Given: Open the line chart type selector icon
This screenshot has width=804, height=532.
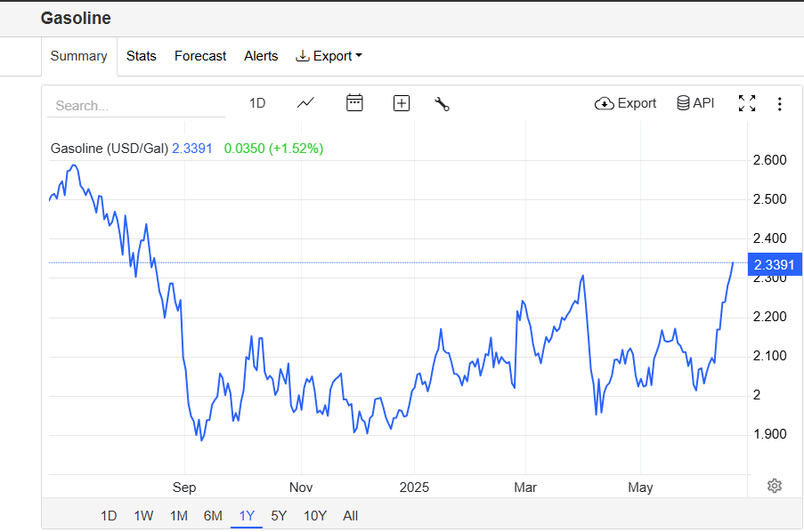Looking at the screenshot, I should (305, 103).
